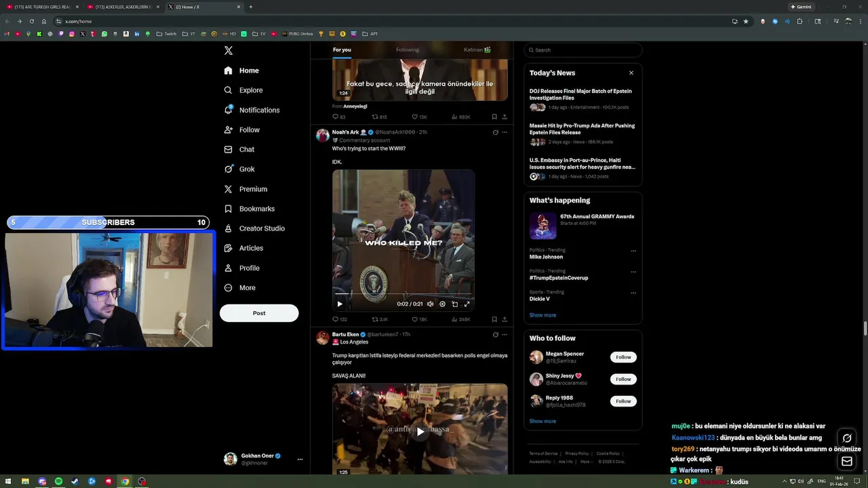Ask Grok about Bartu Eken post
Viewport: 868px width, 488px height.
click(496, 334)
